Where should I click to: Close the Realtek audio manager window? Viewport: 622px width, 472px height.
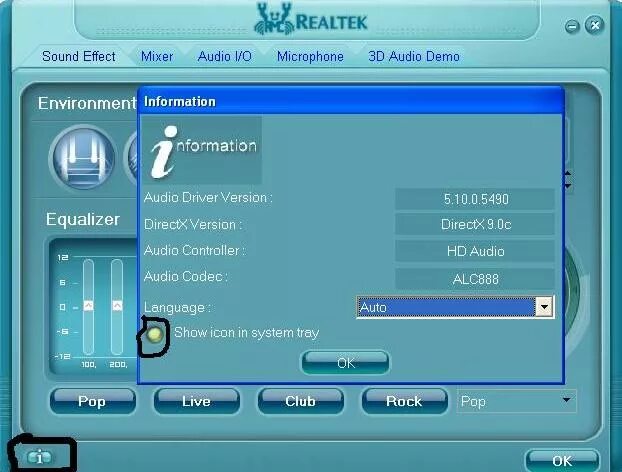[x=595, y=25]
